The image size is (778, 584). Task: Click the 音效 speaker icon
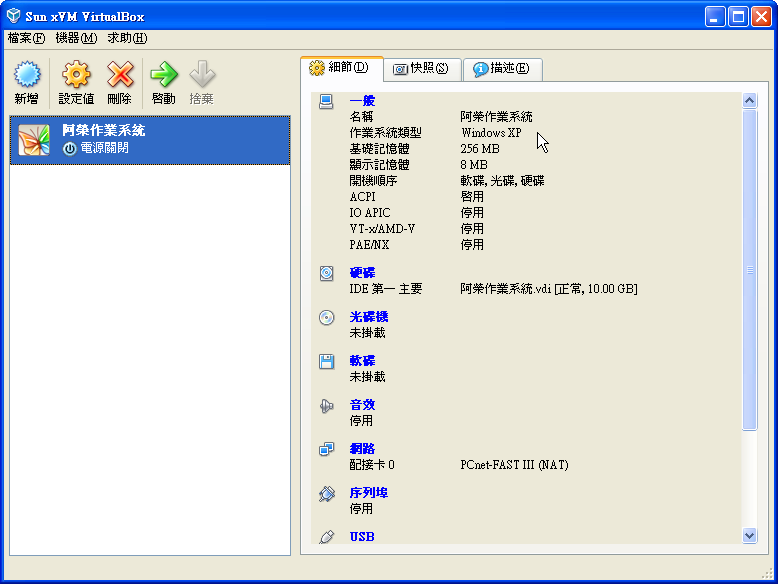coord(326,405)
